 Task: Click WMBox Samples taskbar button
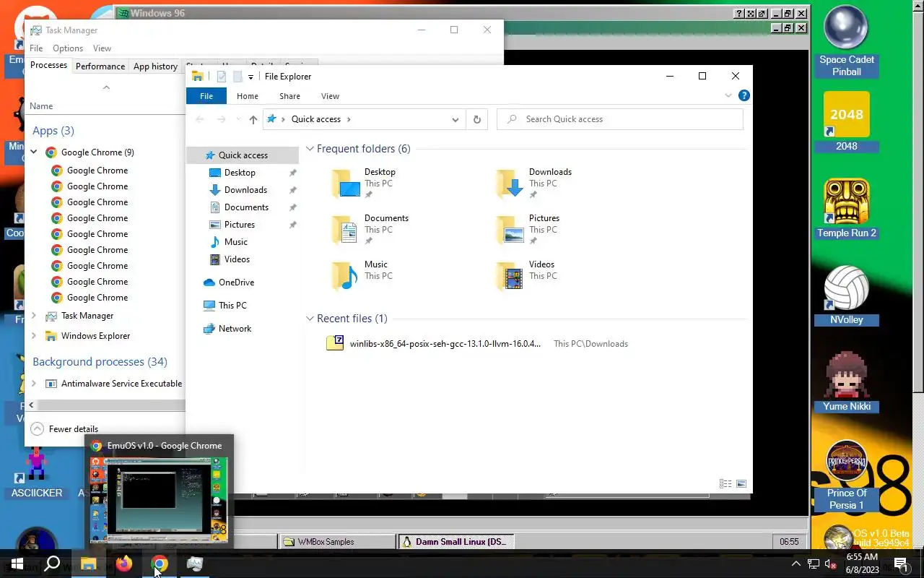336,542
